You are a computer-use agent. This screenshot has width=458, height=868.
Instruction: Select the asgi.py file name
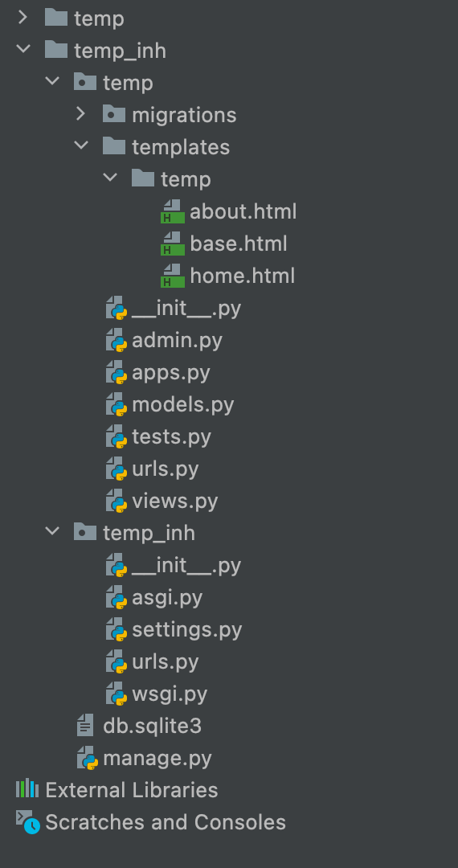[x=168, y=598]
